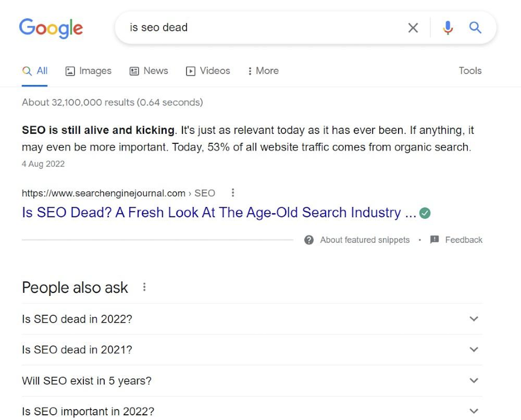This screenshot has width=521, height=420.
Task: Open the search Tools options
Action: [470, 70]
